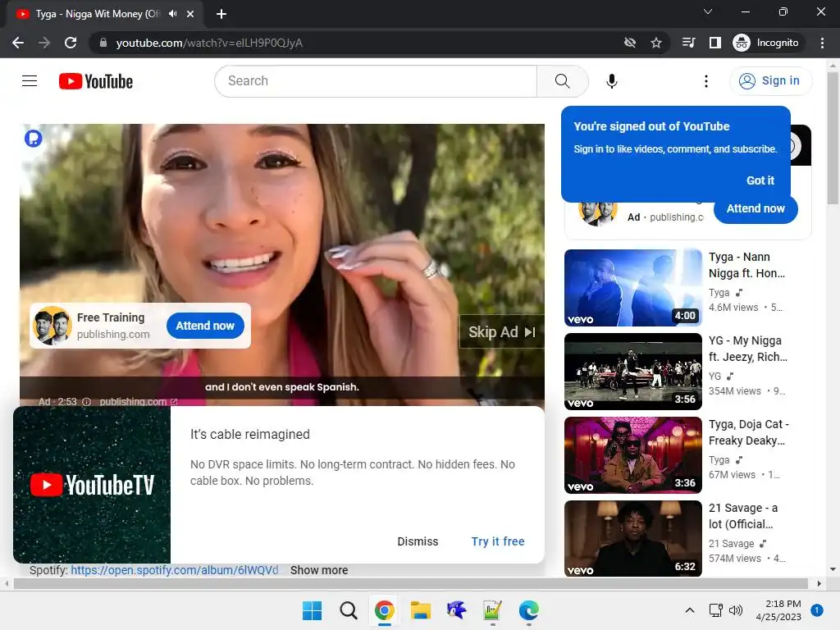Screen dimensions: 840x630
Task: Open the Windows Start menu
Action: coord(312,610)
